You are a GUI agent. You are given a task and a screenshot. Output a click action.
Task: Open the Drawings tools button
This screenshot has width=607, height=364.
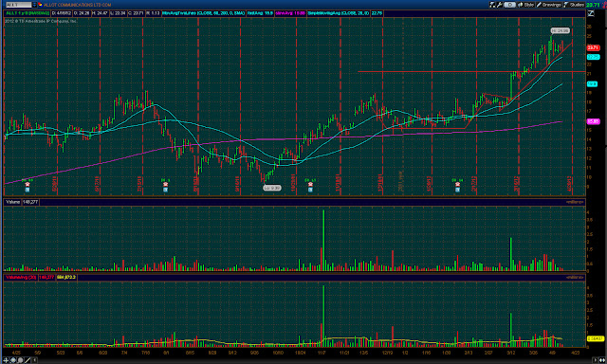coord(548,5)
